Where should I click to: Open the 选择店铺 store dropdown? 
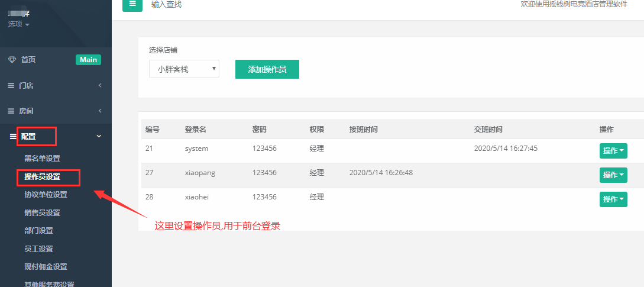(184, 69)
